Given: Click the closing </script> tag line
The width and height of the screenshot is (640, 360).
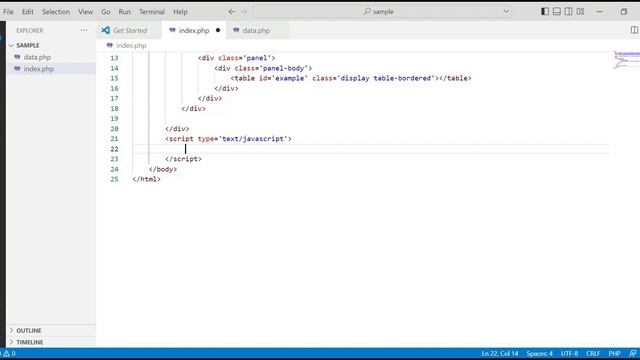Looking at the screenshot, I should 183,159.
